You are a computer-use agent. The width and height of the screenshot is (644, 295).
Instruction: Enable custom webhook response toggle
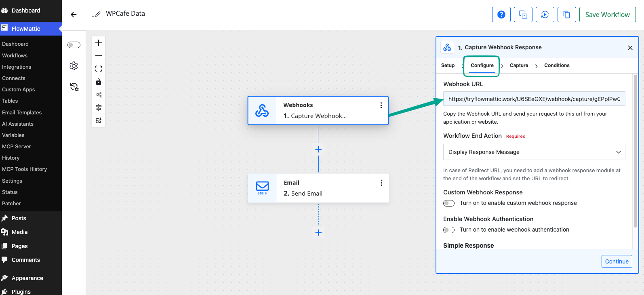(x=449, y=203)
